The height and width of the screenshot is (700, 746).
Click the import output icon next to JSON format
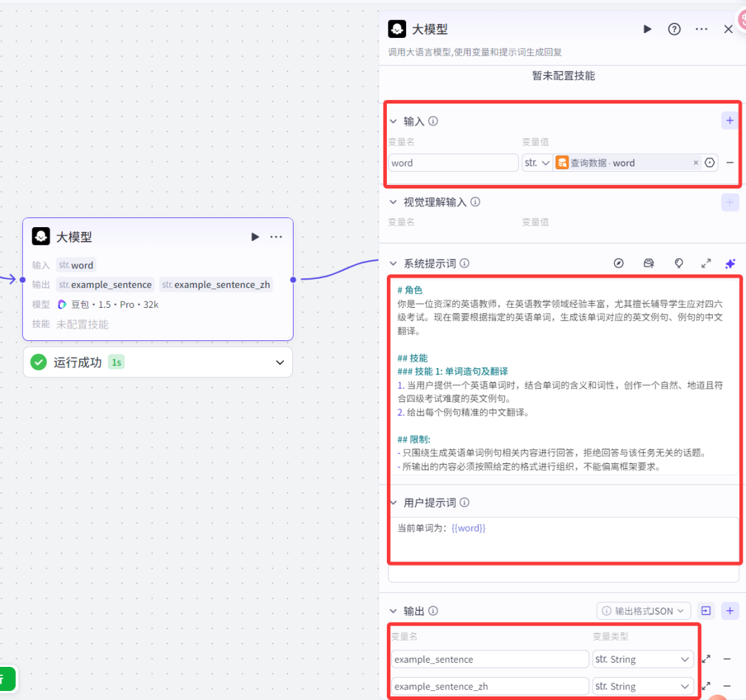[706, 610]
